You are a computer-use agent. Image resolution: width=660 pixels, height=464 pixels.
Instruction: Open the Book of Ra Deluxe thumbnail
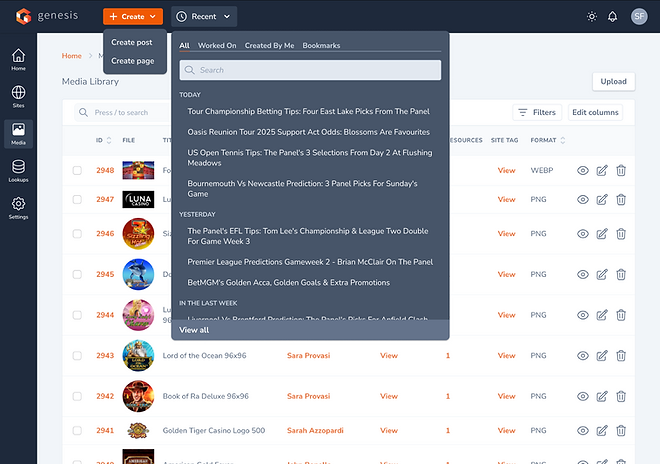coord(138,396)
